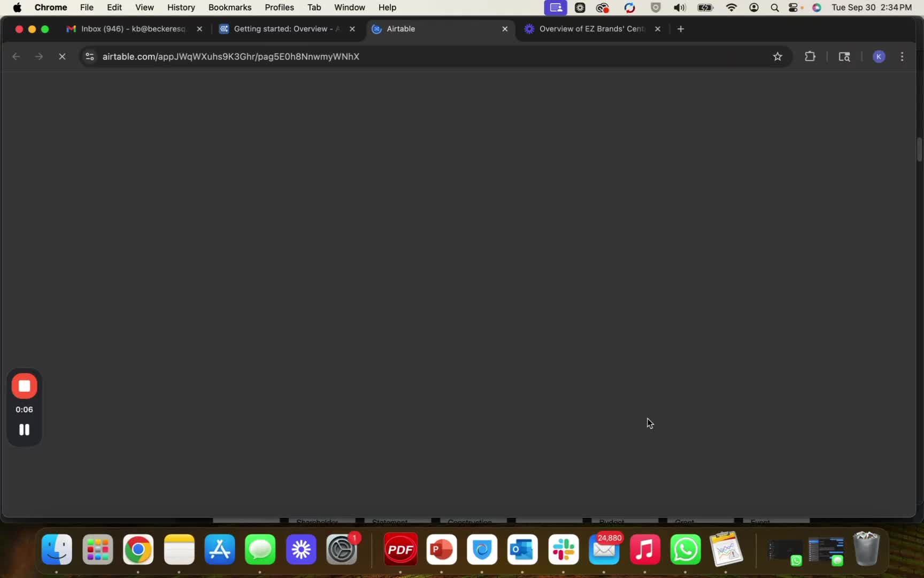The height and width of the screenshot is (578, 924).
Task: Open the History menu
Action: click(181, 7)
